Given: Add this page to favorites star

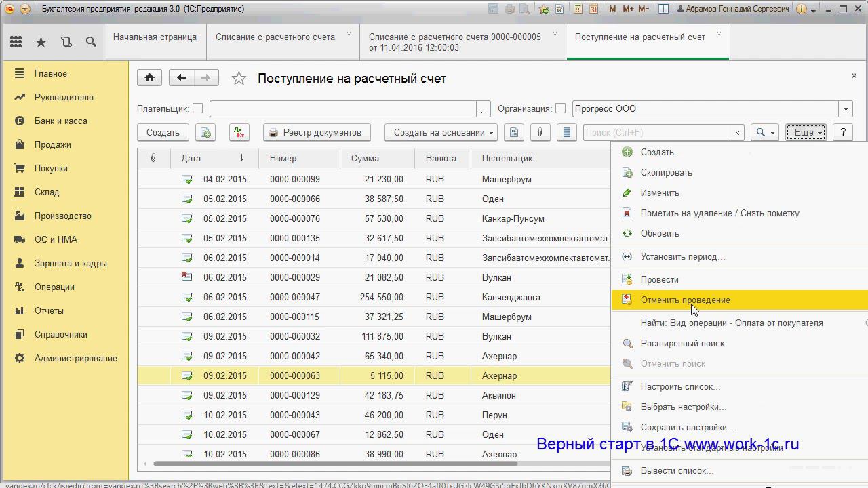Looking at the screenshot, I should click(x=239, y=79).
